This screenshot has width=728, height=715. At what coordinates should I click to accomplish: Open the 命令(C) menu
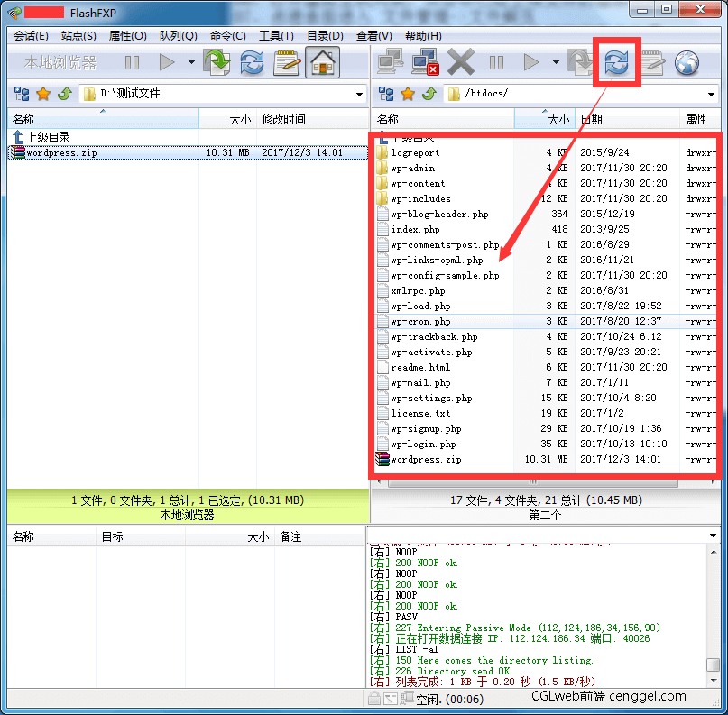227,36
